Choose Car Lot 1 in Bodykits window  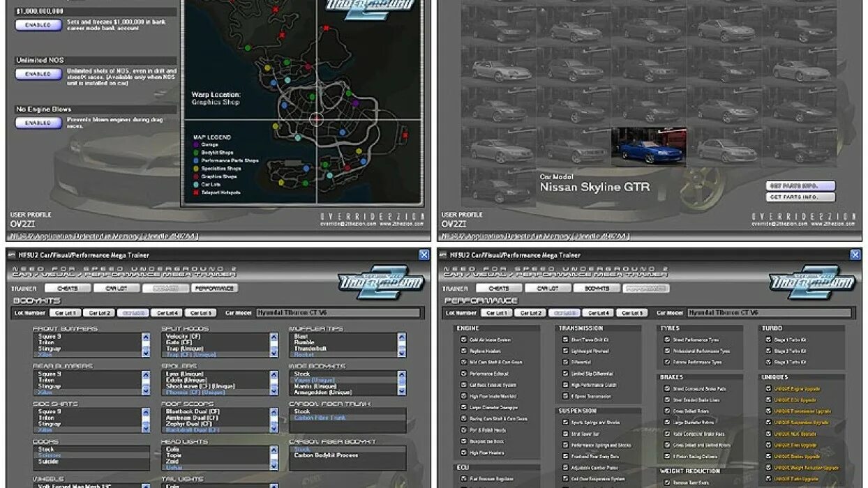(x=66, y=313)
